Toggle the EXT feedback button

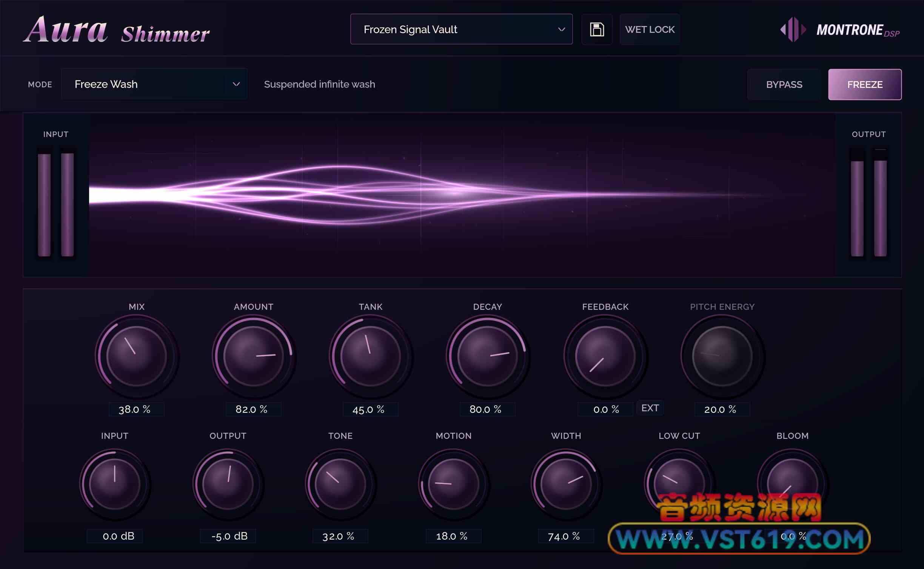coord(650,408)
